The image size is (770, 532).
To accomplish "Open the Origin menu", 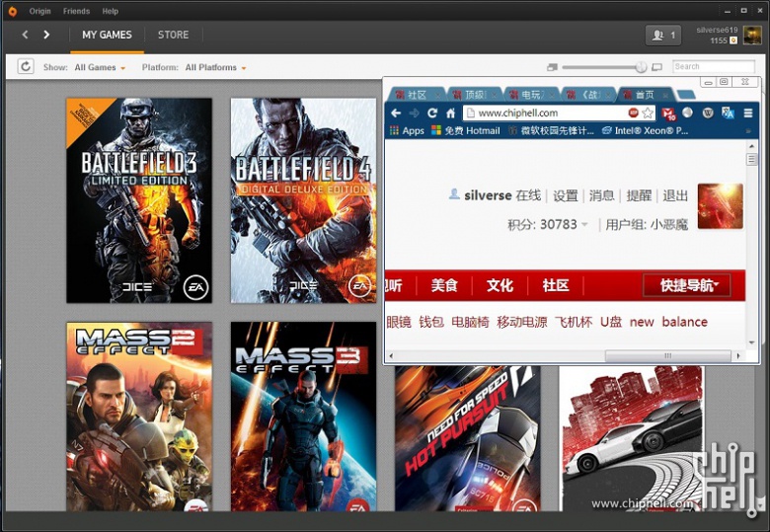I will click(x=39, y=11).
